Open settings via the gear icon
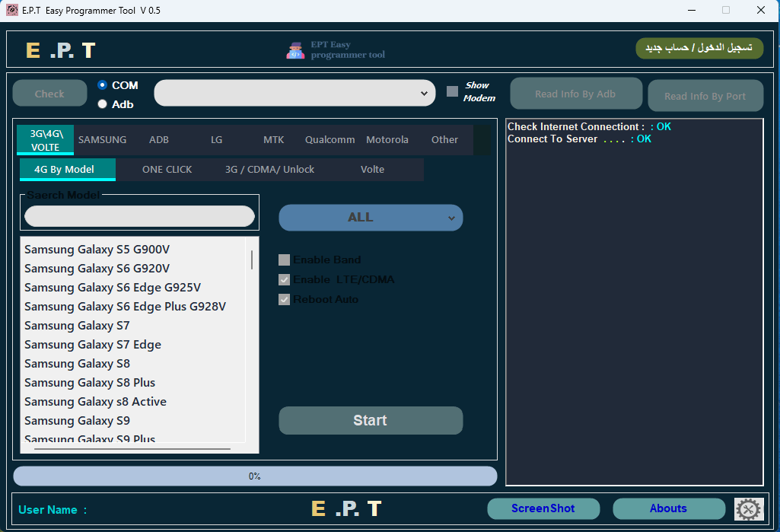This screenshot has height=532, width=780. [x=748, y=509]
